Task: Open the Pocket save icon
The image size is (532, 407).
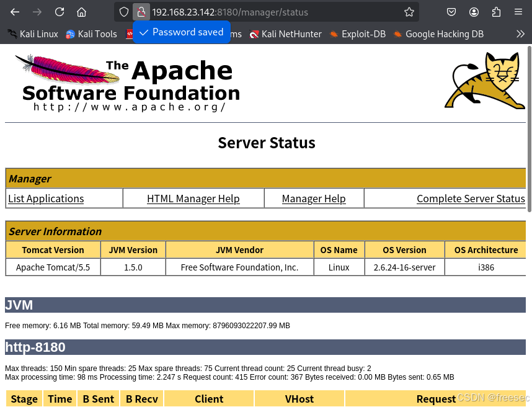Action: pos(451,12)
